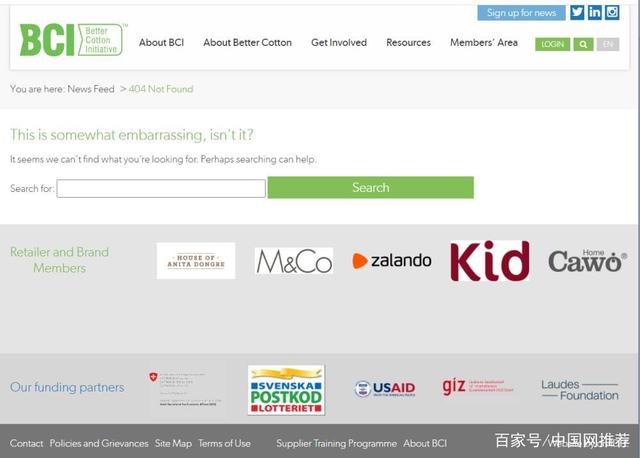
Task: Open the Get Involved menu
Action: [x=339, y=43]
